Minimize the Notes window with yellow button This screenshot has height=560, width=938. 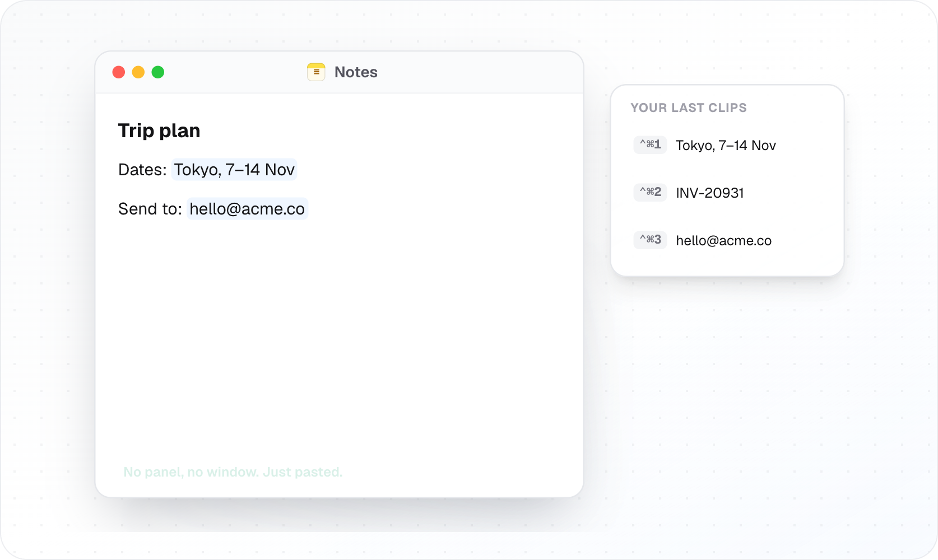click(x=138, y=72)
